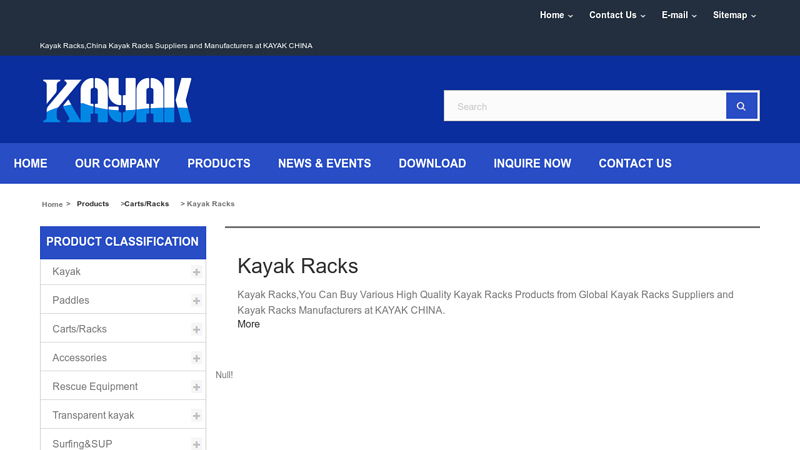Expand the Accessories category plus icon
The height and width of the screenshot is (450, 800).
[x=196, y=358]
